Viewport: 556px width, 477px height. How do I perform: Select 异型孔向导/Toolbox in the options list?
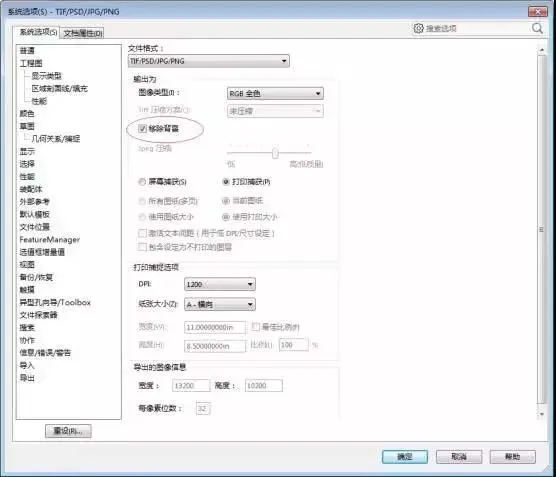click(x=55, y=303)
